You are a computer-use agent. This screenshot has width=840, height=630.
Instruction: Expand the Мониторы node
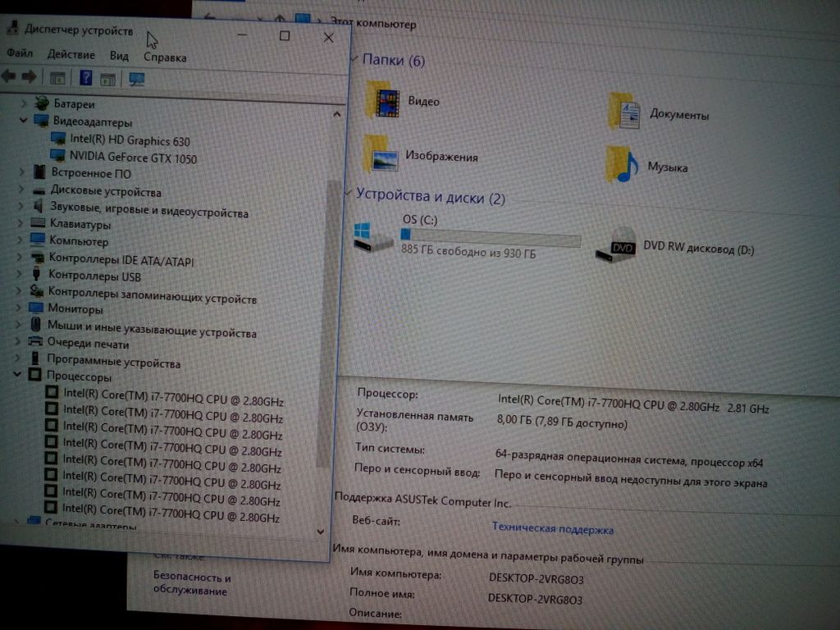point(18,307)
